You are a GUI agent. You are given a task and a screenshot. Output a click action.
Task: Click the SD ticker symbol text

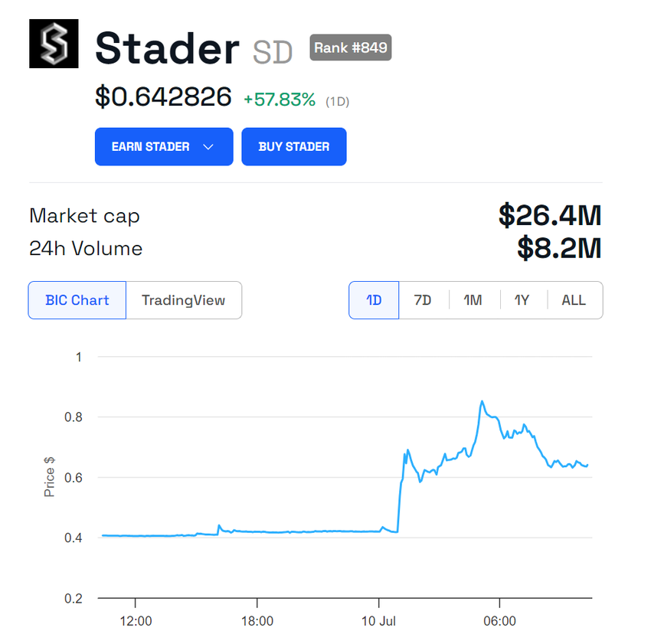[273, 52]
